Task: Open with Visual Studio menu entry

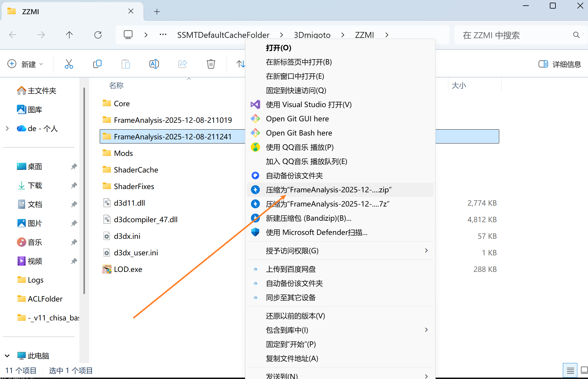Action: [x=309, y=104]
